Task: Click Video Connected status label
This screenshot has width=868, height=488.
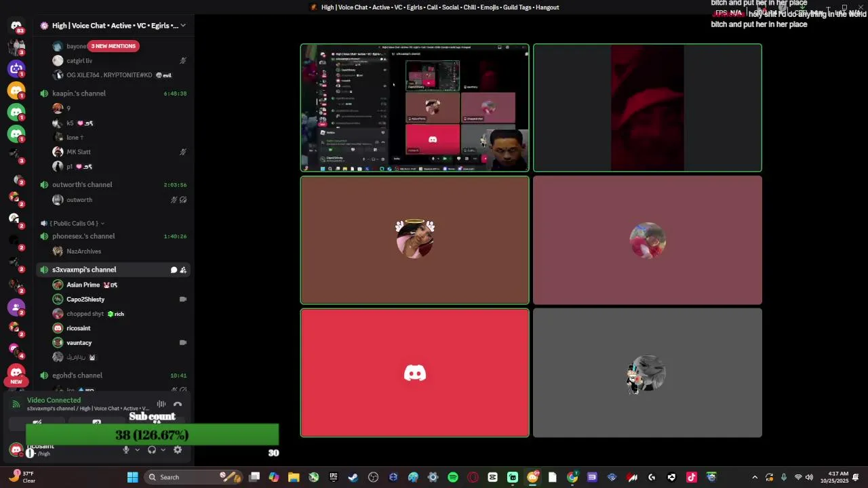Action: point(54,400)
